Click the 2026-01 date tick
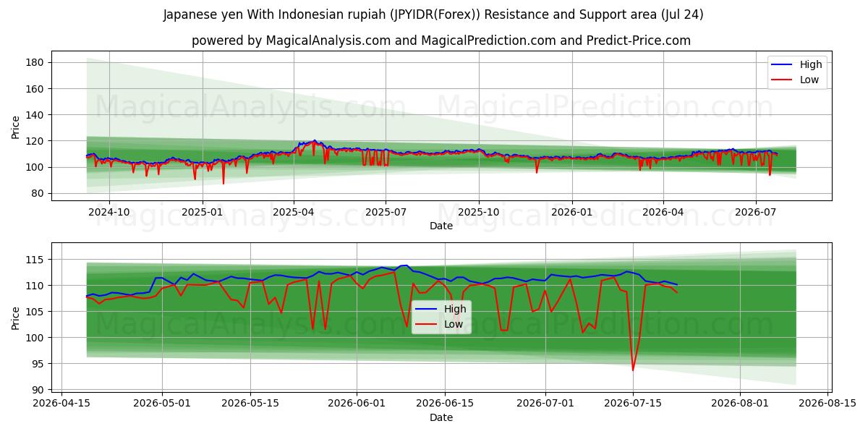The image size is (868, 434). pos(571,211)
